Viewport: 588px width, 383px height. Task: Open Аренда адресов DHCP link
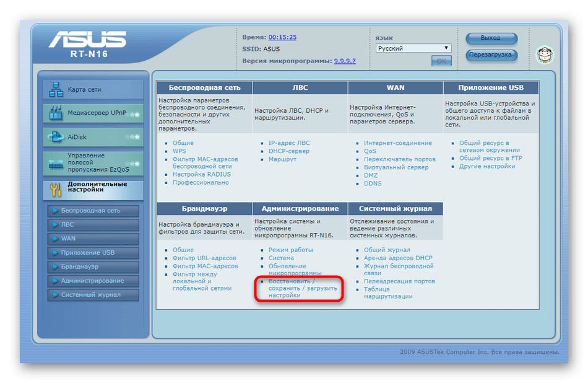398,258
